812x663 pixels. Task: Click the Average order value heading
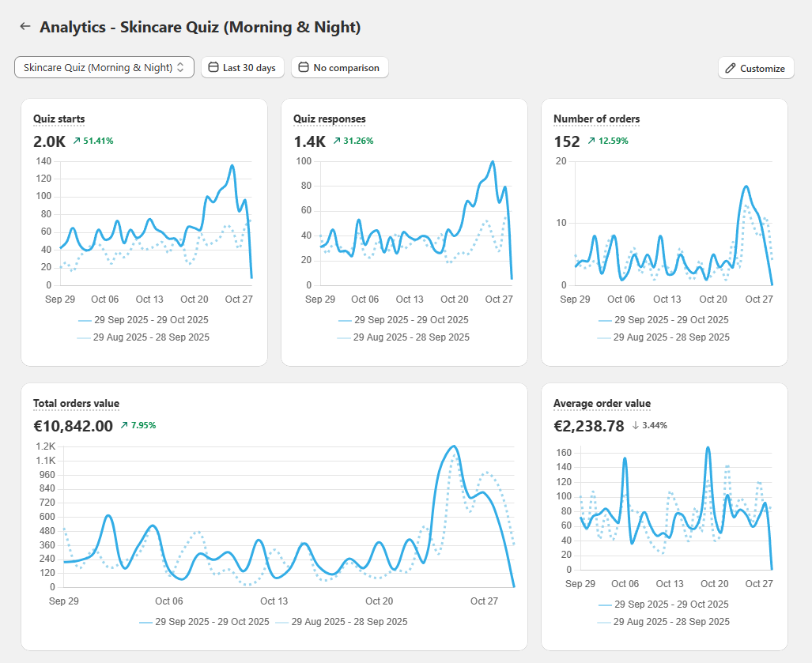(602, 404)
